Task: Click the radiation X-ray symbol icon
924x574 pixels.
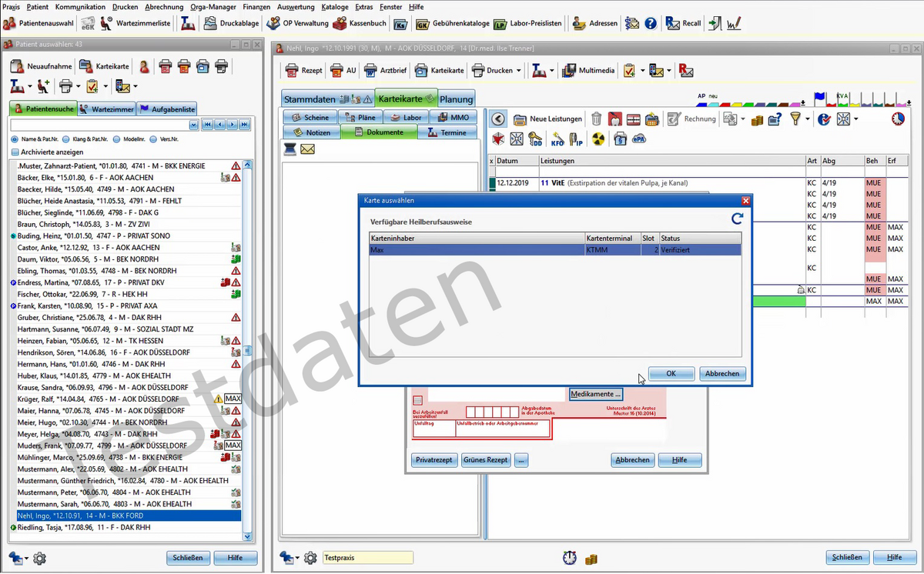Action: coord(598,139)
